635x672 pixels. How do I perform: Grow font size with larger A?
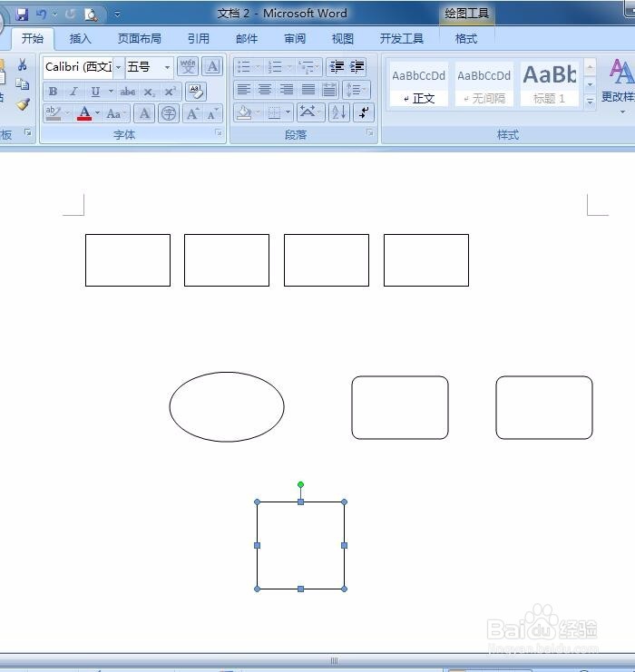click(192, 113)
